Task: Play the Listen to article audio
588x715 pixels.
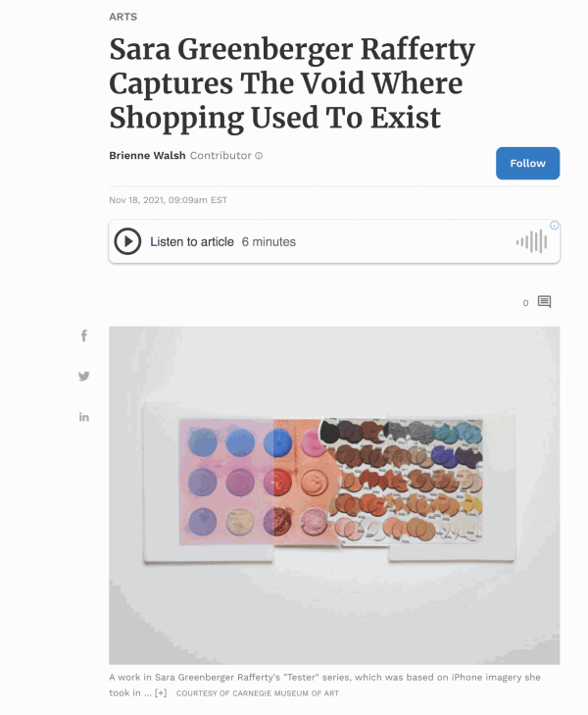Action: point(127,241)
